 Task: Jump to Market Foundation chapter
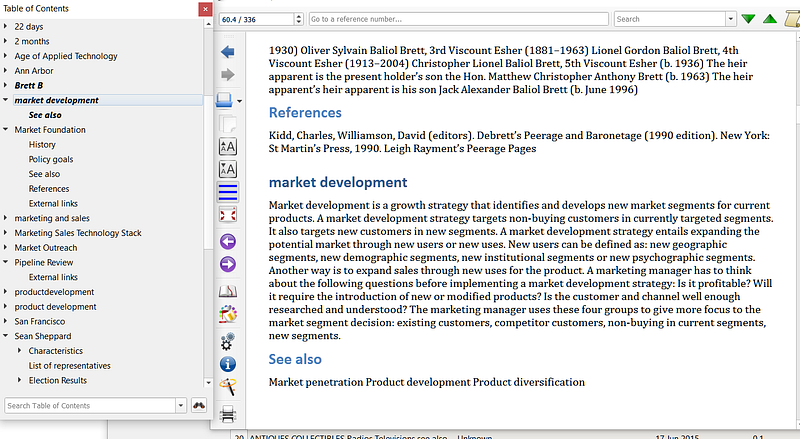click(50, 130)
